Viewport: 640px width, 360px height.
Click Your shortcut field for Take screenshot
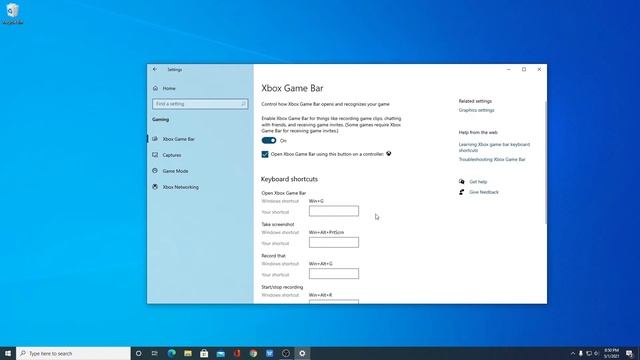coord(334,242)
